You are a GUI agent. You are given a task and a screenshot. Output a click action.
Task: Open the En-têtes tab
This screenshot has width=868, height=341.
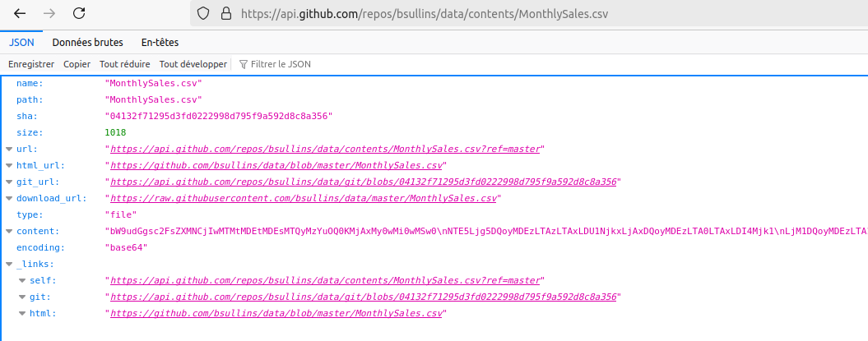[x=160, y=42]
